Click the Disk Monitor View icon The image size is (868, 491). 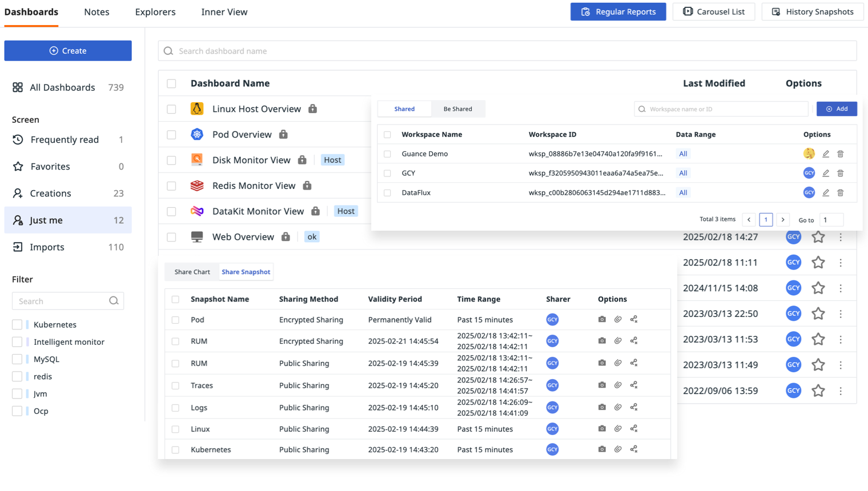(197, 160)
